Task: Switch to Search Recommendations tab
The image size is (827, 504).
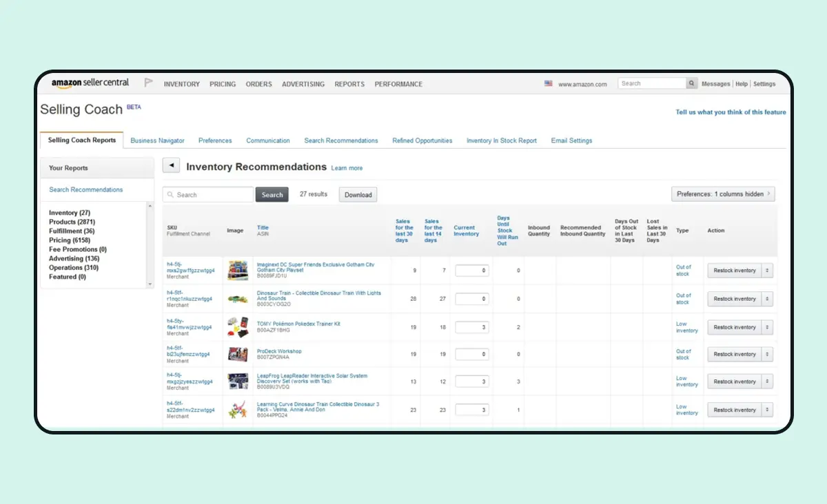Action: [x=341, y=140]
